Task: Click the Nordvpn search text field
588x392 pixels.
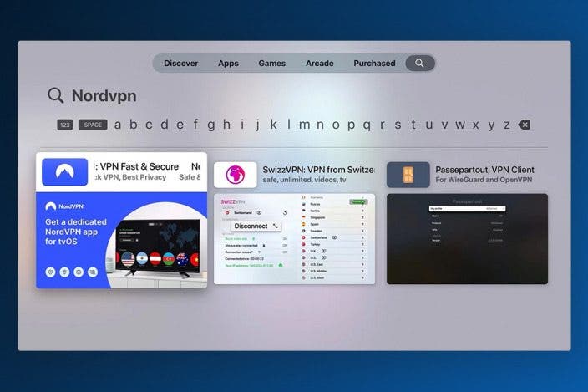Action: (104, 95)
